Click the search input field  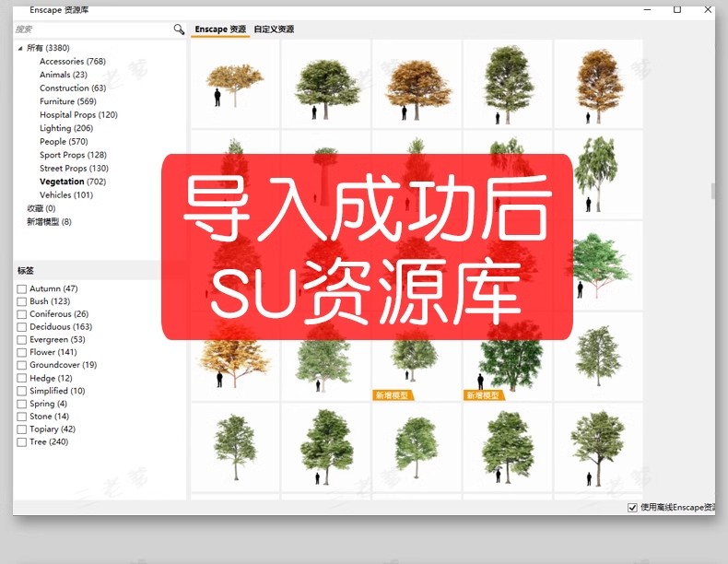(93, 29)
